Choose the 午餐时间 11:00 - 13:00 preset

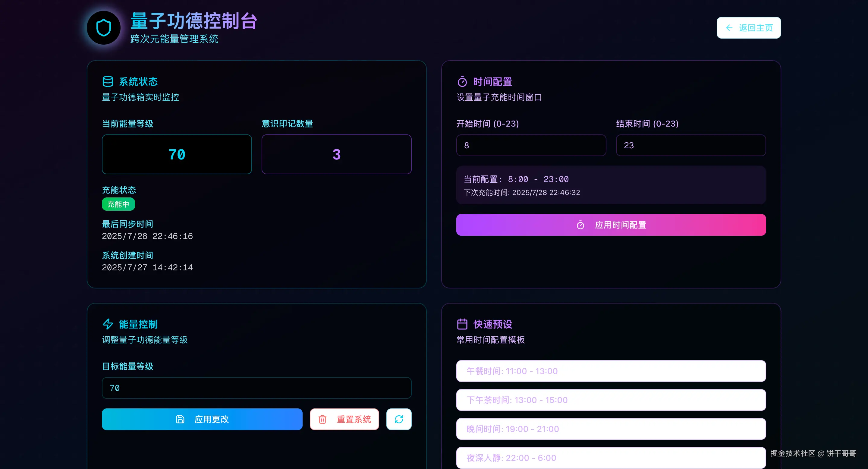point(611,371)
